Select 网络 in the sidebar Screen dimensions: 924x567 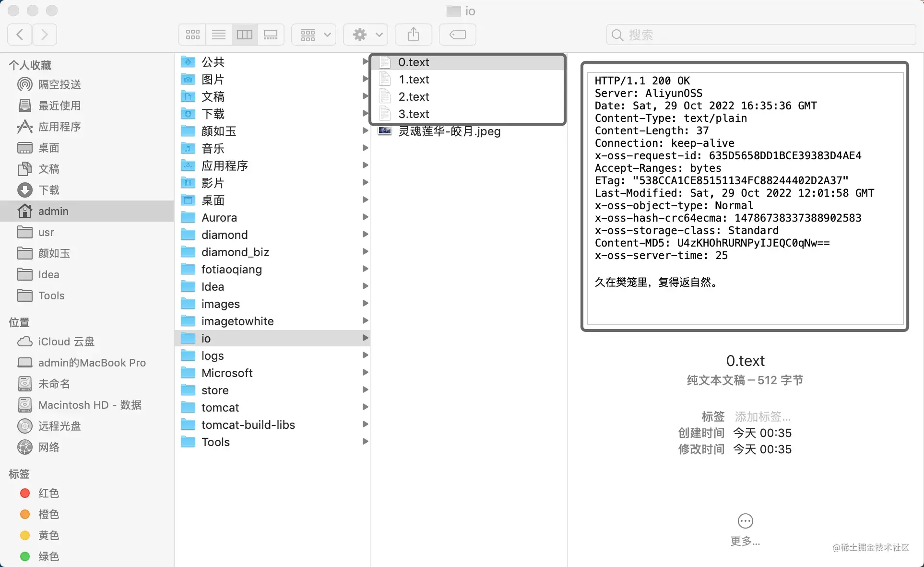(x=50, y=447)
